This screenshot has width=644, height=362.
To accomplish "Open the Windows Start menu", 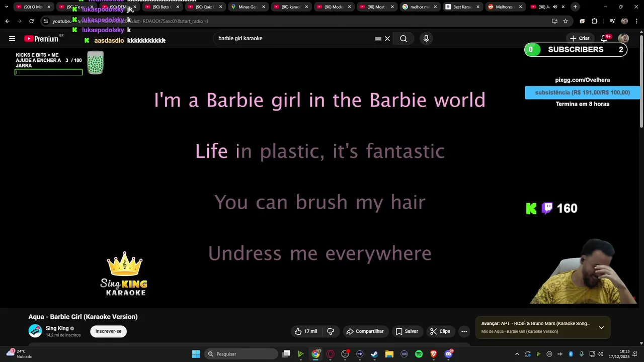I will (x=196, y=354).
